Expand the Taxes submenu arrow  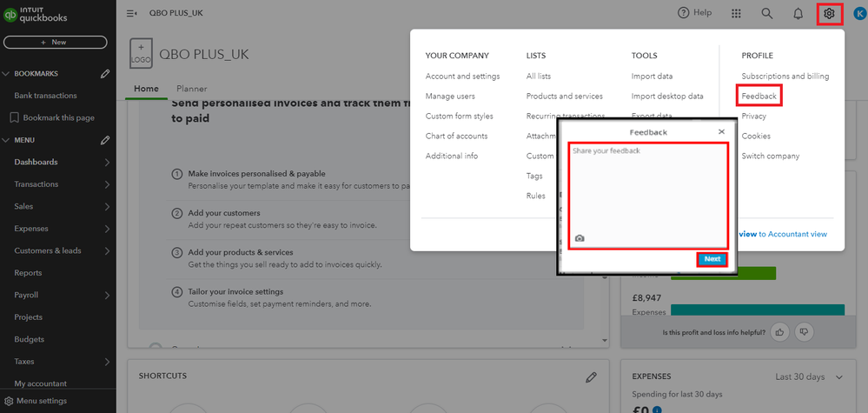pyautogui.click(x=107, y=362)
